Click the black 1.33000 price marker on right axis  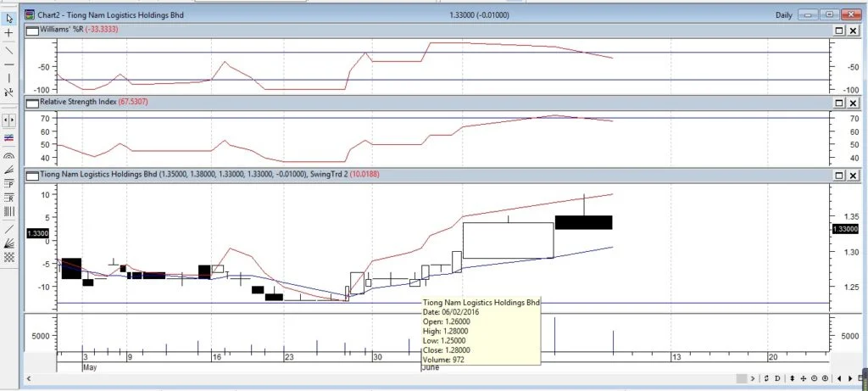click(845, 229)
